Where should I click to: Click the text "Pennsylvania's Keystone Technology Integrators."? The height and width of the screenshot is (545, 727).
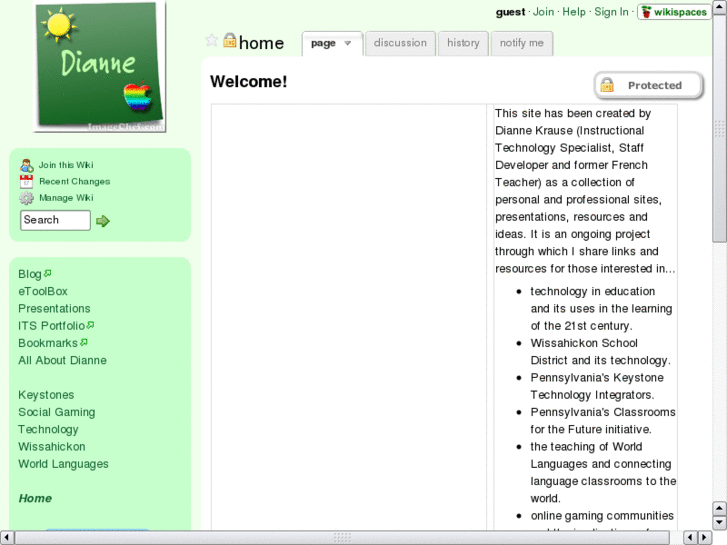coord(597,386)
